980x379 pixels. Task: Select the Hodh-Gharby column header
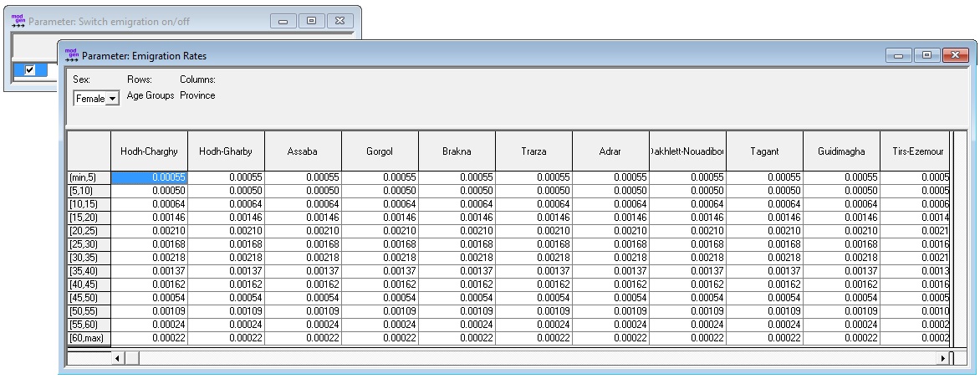[x=226, y=151]
